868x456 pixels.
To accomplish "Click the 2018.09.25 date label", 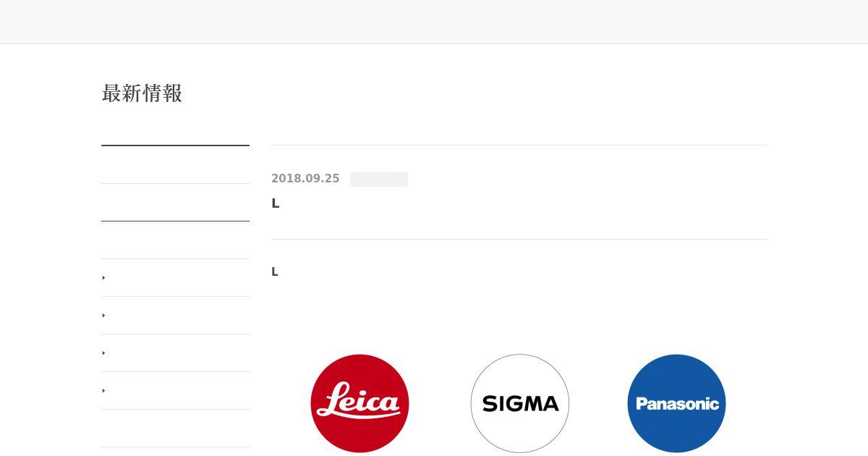I will click(305, 179).
